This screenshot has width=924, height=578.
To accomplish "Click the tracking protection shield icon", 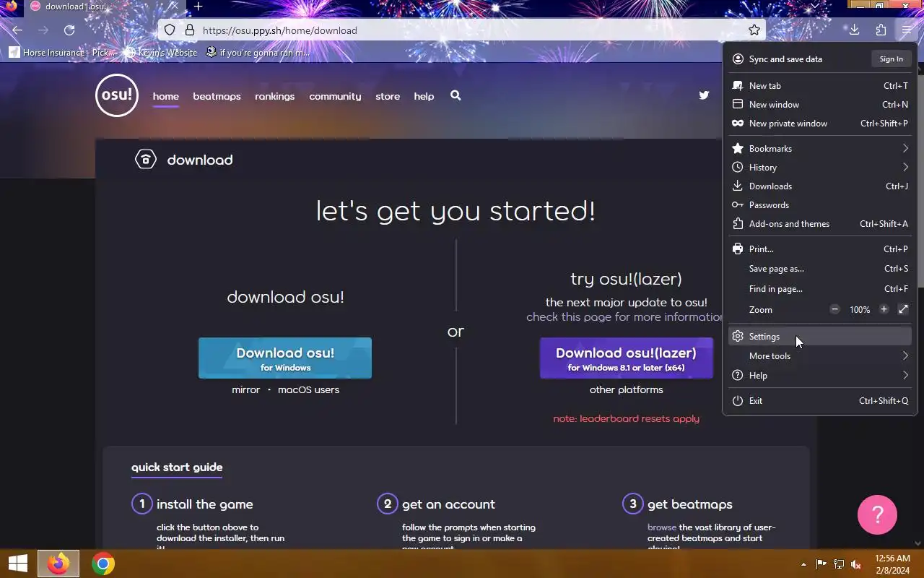I will [170, 30].
